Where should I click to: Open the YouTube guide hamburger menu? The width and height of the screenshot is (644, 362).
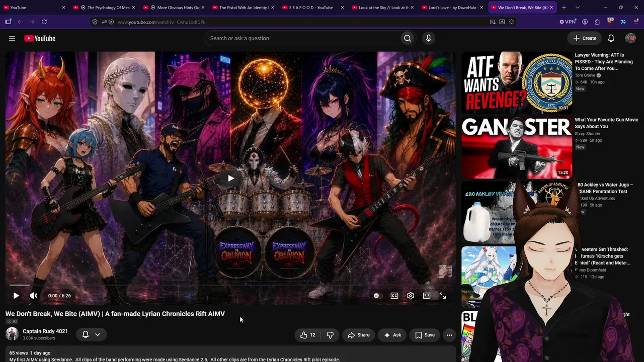[12, 38]
